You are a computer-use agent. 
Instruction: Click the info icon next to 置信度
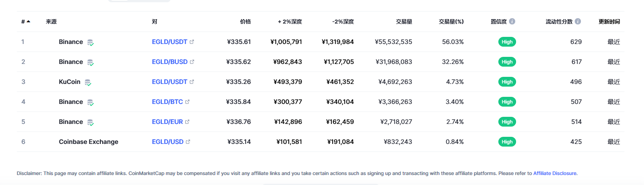(512, 21)
